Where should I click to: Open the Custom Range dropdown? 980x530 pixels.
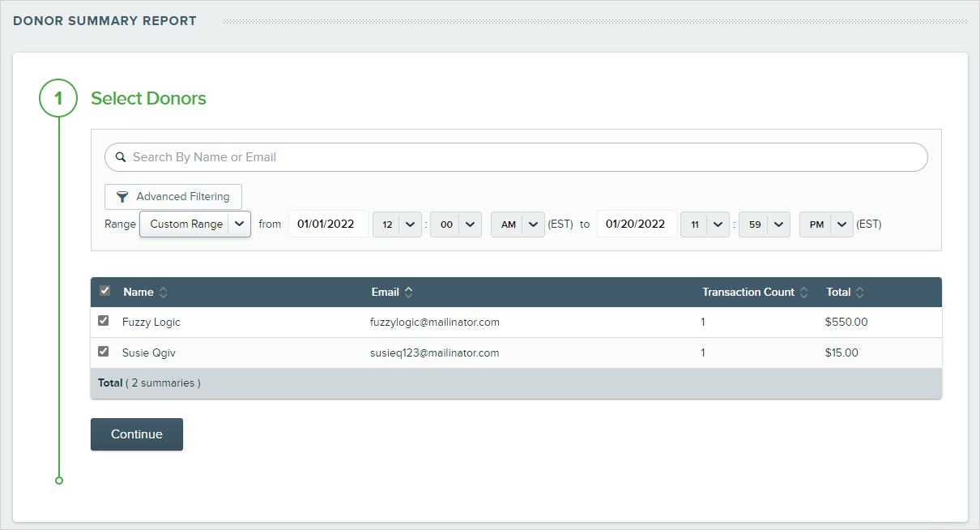point(195,224)
